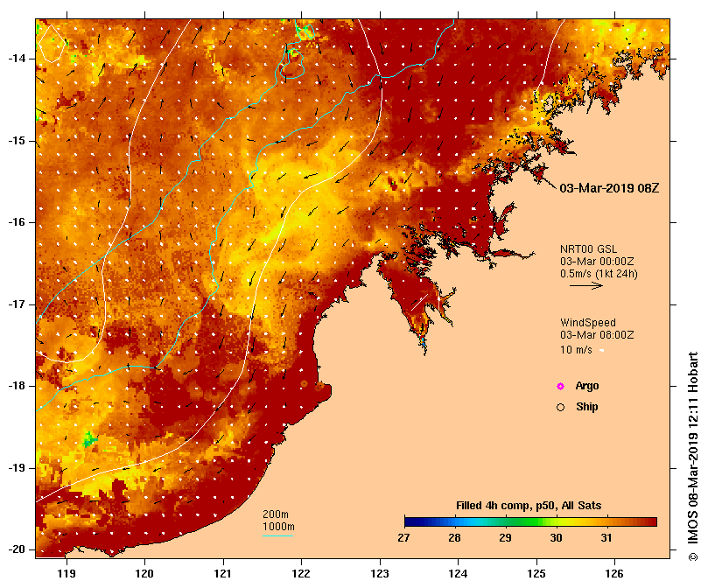Click the latitude label -16
This screenshot has width=708, height=588.
click(x=18, y=222)
